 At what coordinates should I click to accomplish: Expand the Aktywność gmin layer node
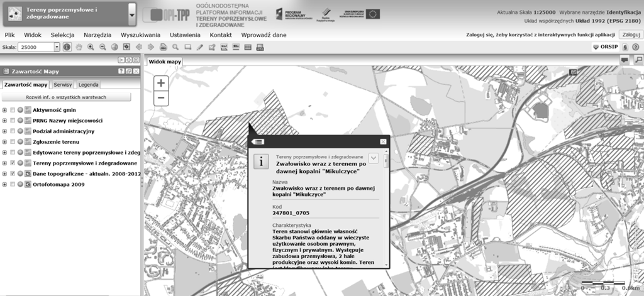(x=4, y=110)
